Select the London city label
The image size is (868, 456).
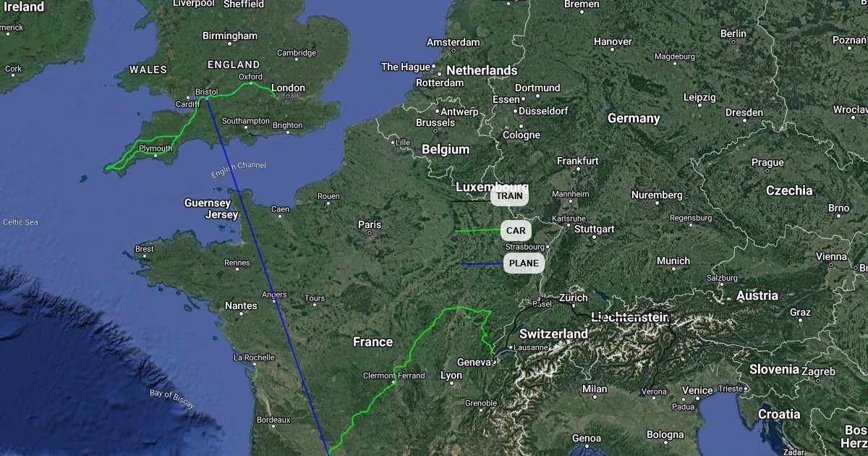click(289, 88)
